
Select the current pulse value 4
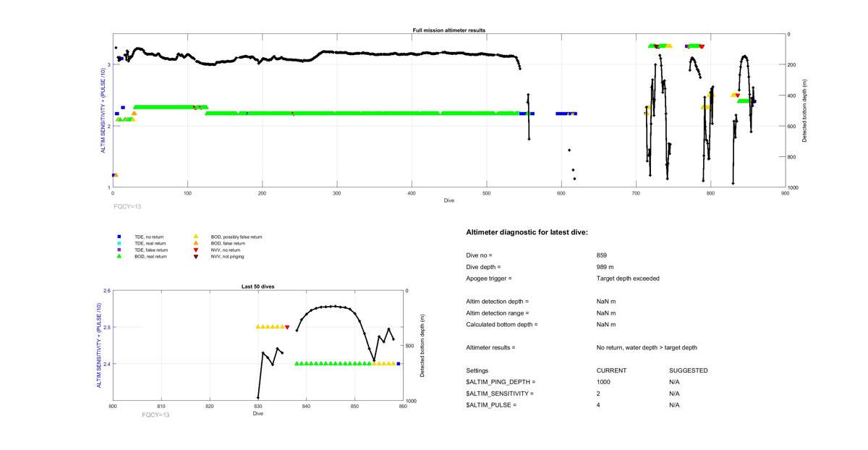click(x=599, y=405)
